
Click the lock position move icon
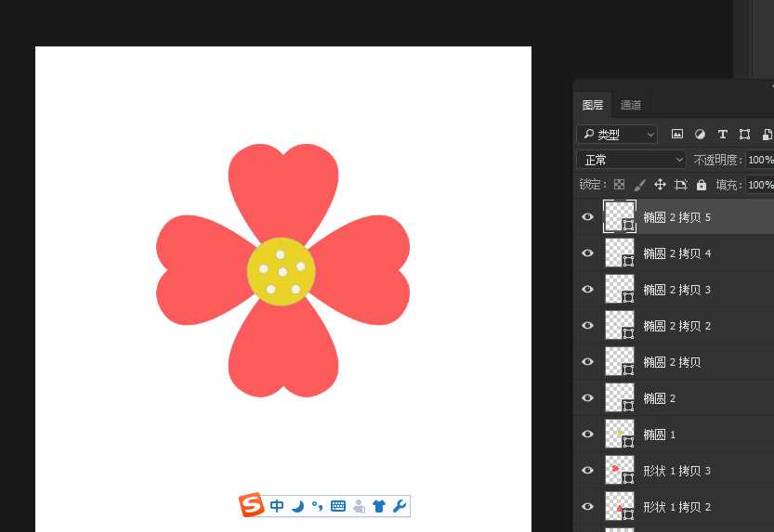pos(661,185)
